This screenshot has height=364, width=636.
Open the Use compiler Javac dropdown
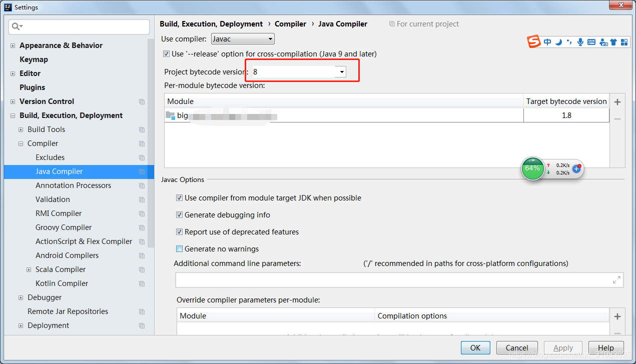pyautogui.click(x=269, y=38)
